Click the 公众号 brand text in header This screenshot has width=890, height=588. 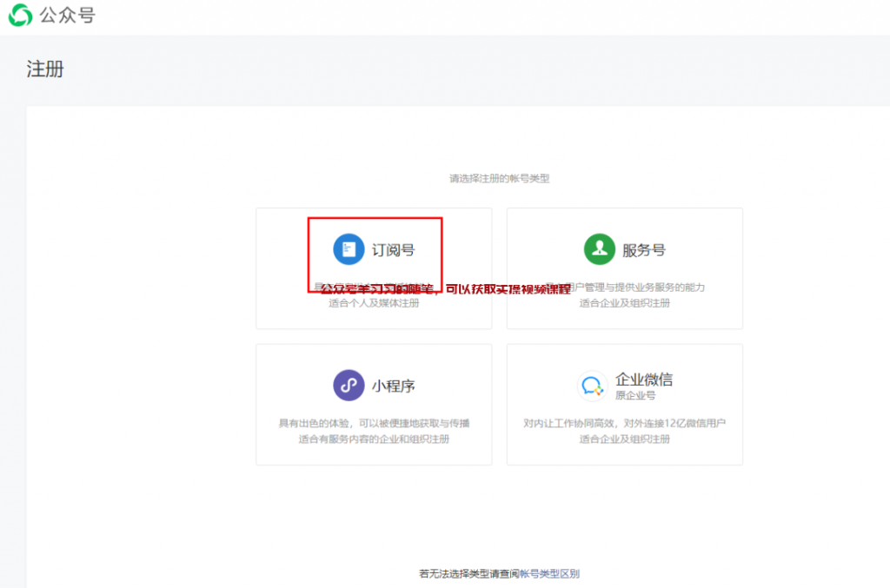click(69, 15)
